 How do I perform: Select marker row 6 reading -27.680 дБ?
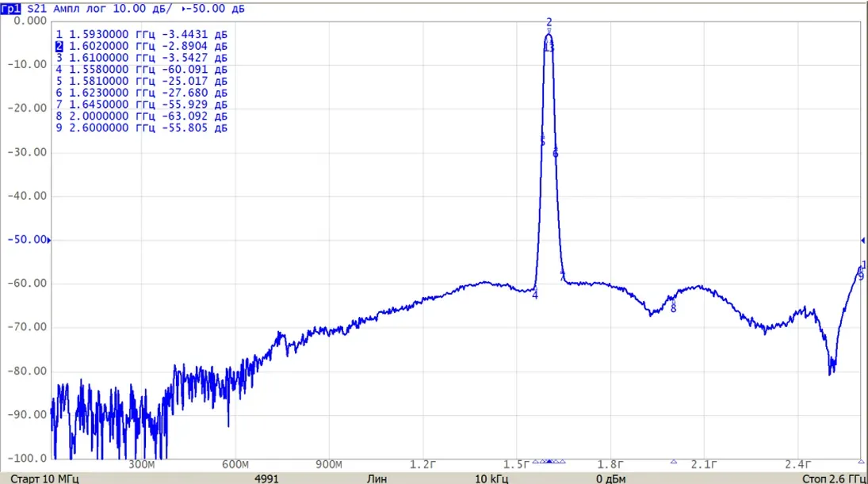click(142, 93)
